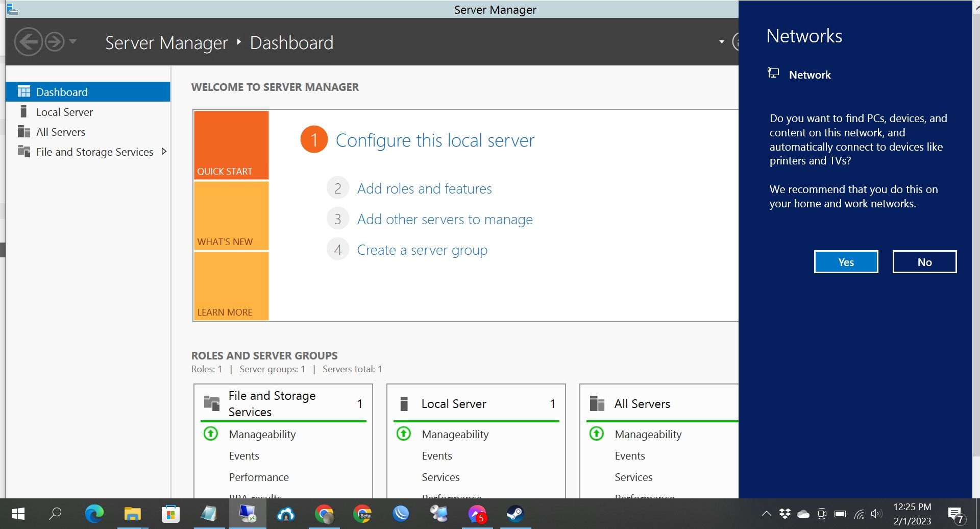Expand File and Storage Services arrow
This screenshot has height=529, width=980.
164,151
